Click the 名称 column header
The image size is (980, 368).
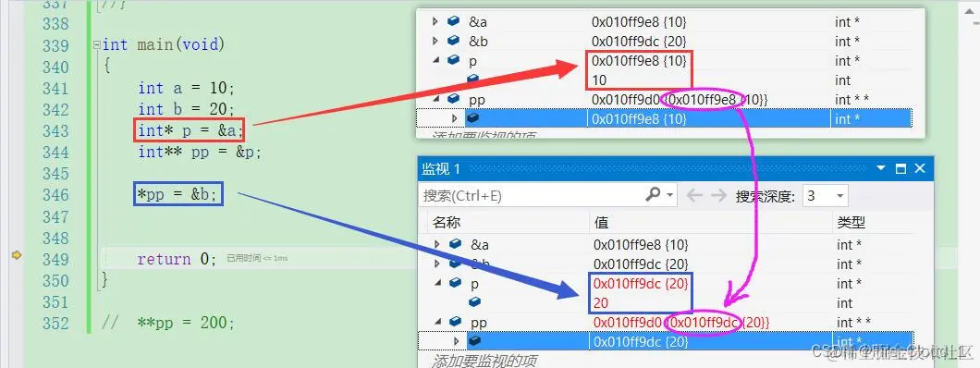point(447,223)
